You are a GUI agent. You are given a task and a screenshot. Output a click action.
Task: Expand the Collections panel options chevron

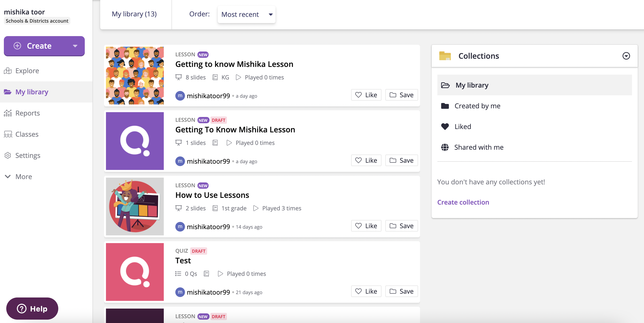[627, 56]
